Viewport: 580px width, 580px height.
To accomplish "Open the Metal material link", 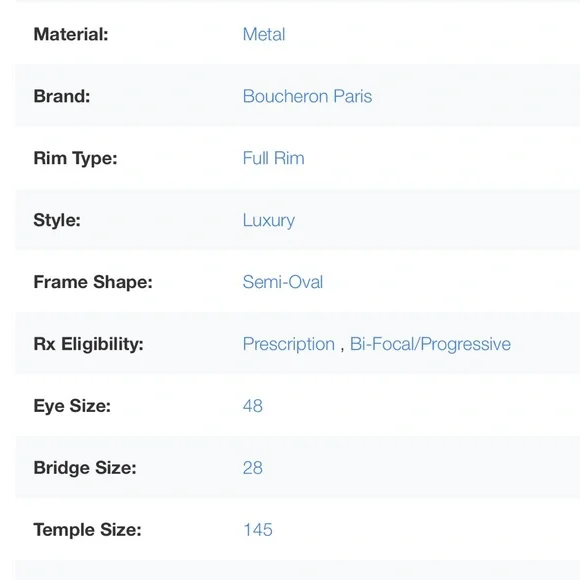I will tap(264, 34).
